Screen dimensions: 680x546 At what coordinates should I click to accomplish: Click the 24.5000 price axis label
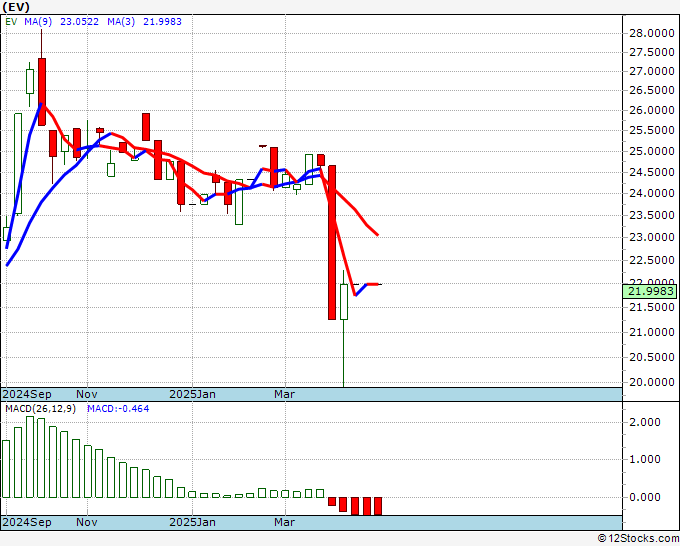(651, 172)
